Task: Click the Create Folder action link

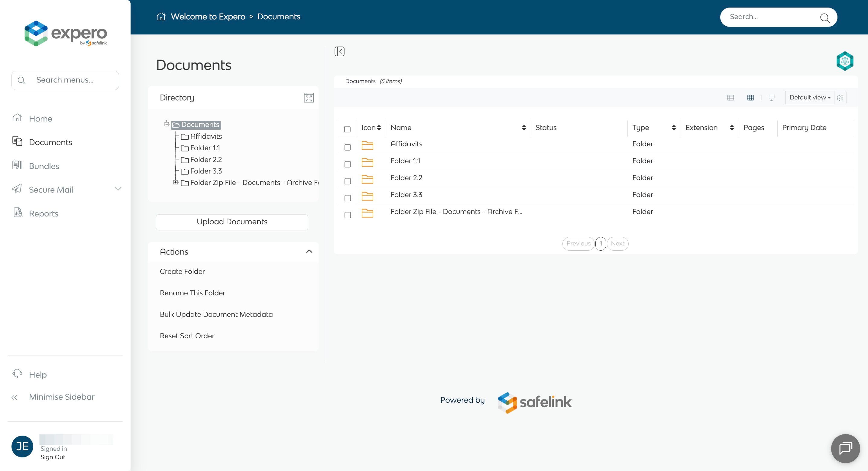Action: (x=182, y=271)
